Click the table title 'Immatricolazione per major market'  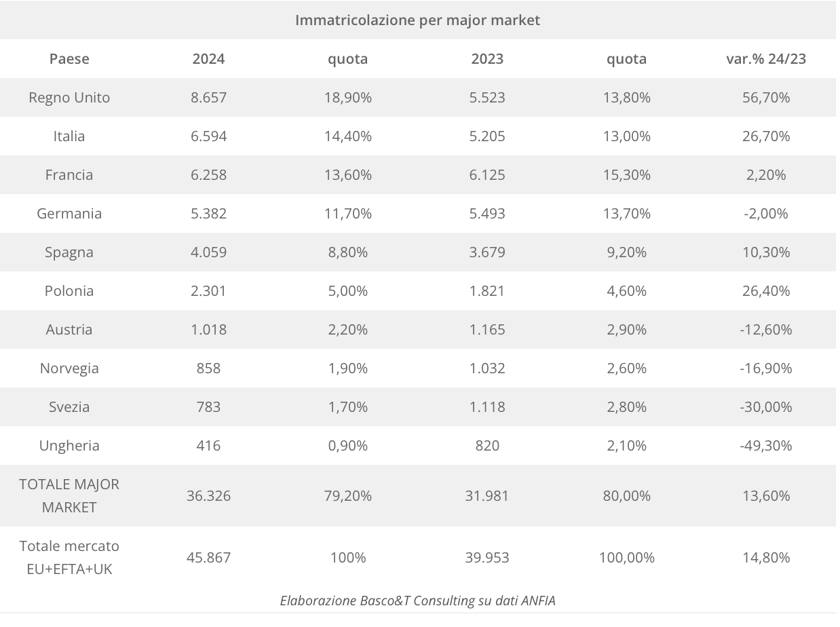pos(417,20)
